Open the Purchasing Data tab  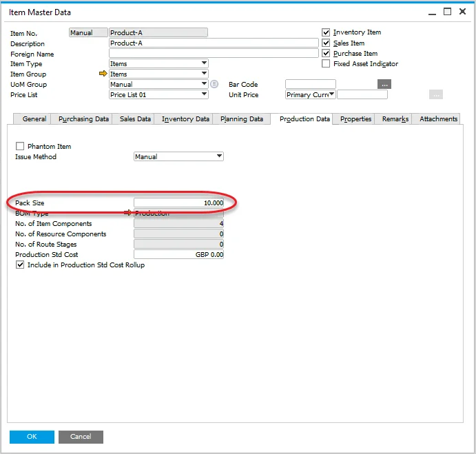(x=83, y=119)
